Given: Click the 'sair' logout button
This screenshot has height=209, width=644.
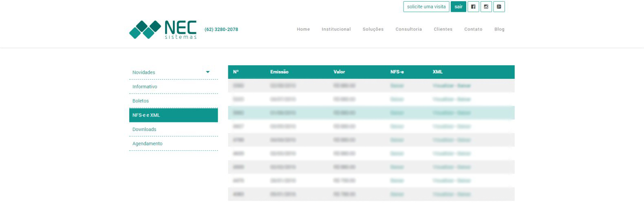Looking at the screenshot, I should click(x=458, y=7).
